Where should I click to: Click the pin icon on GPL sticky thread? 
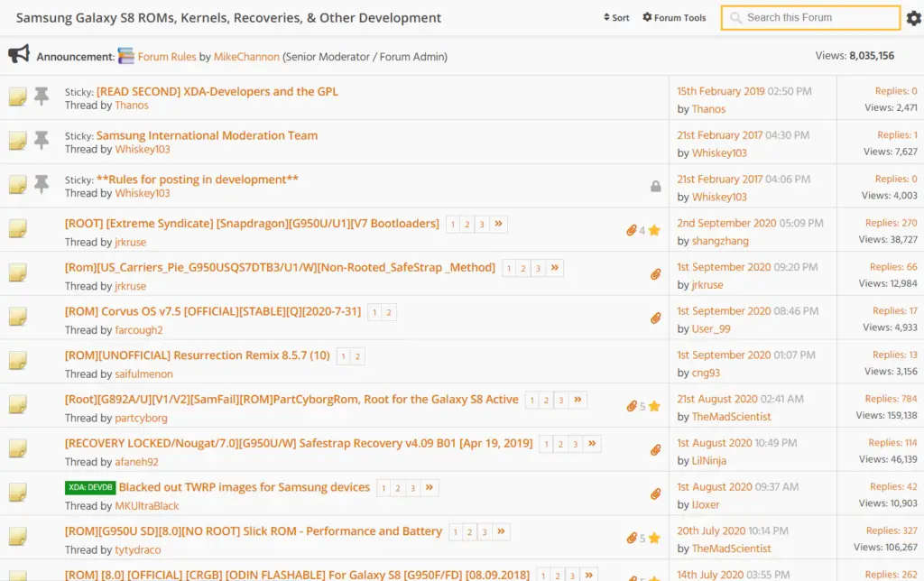pos(42,96)
